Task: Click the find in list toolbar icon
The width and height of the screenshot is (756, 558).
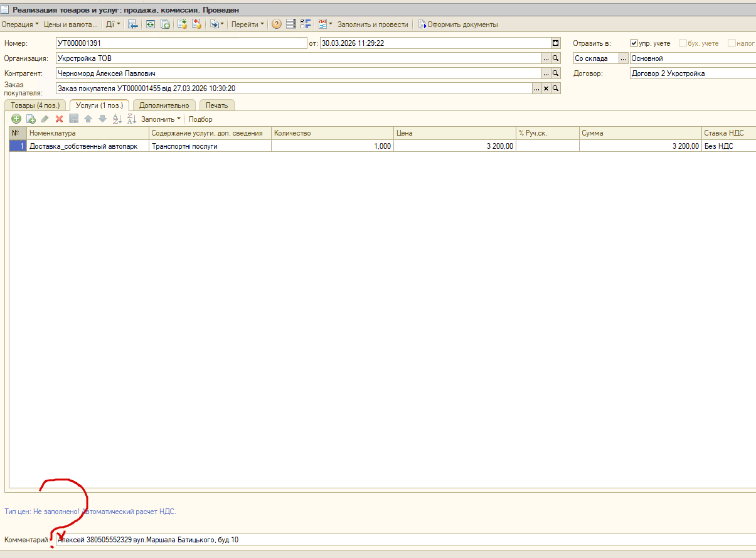Action: click(132, 24)
